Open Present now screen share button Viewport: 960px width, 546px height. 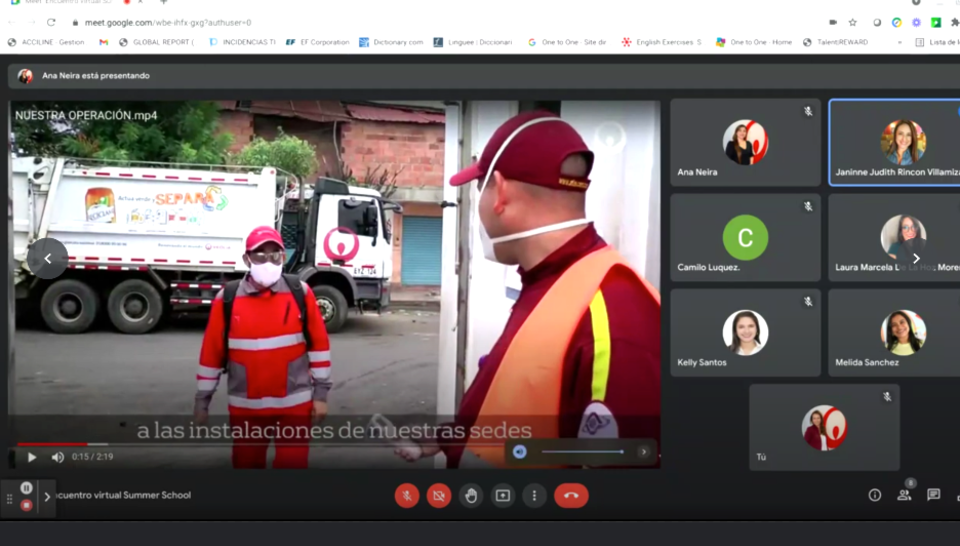coord(502,496)
